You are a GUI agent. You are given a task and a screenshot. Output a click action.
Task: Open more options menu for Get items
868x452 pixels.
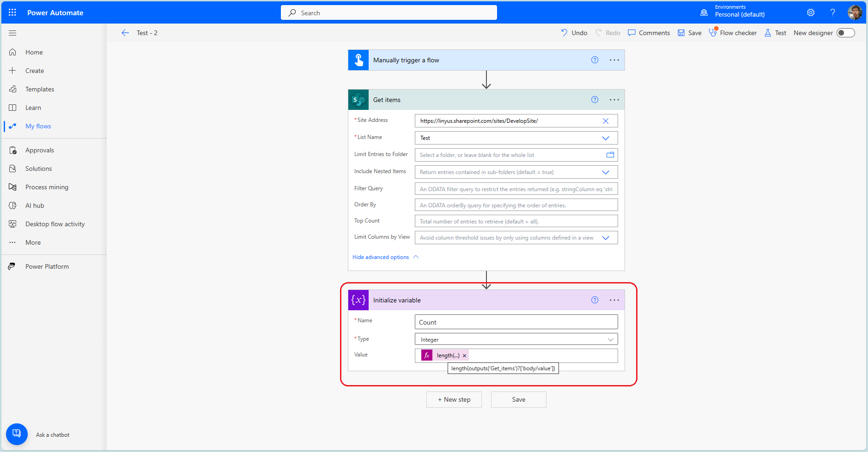click(614, 100)
